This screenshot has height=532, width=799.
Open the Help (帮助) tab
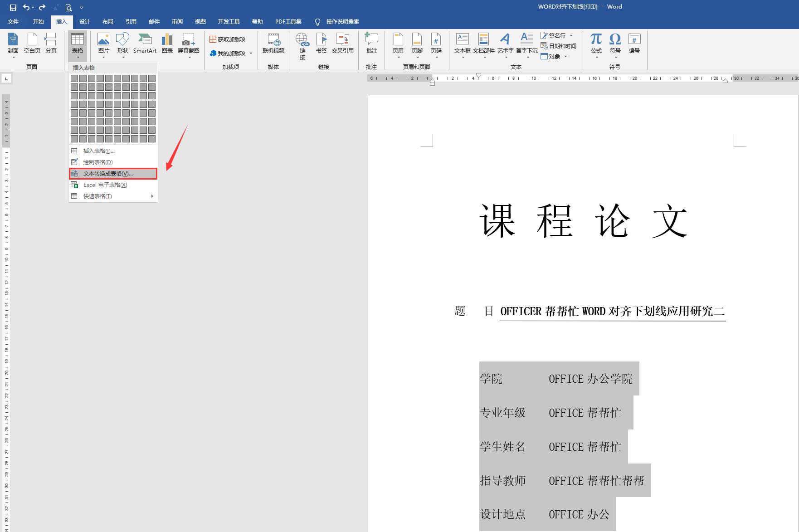pos(257,21)
